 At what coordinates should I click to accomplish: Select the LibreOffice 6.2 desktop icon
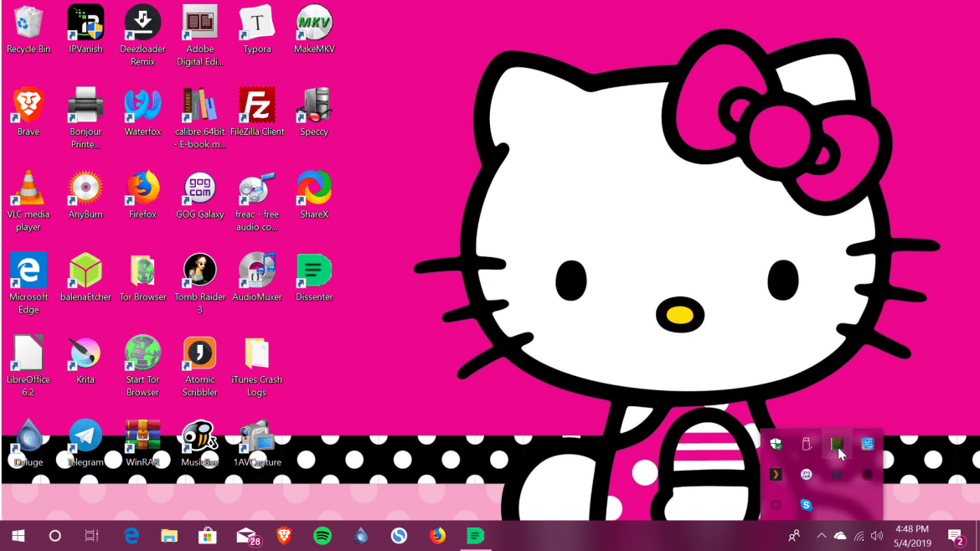(28, 365)
